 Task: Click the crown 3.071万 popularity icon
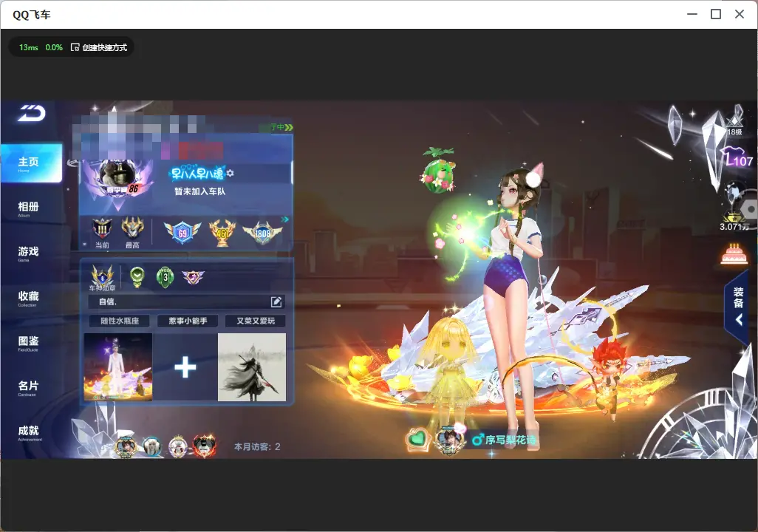pos(734,220)
